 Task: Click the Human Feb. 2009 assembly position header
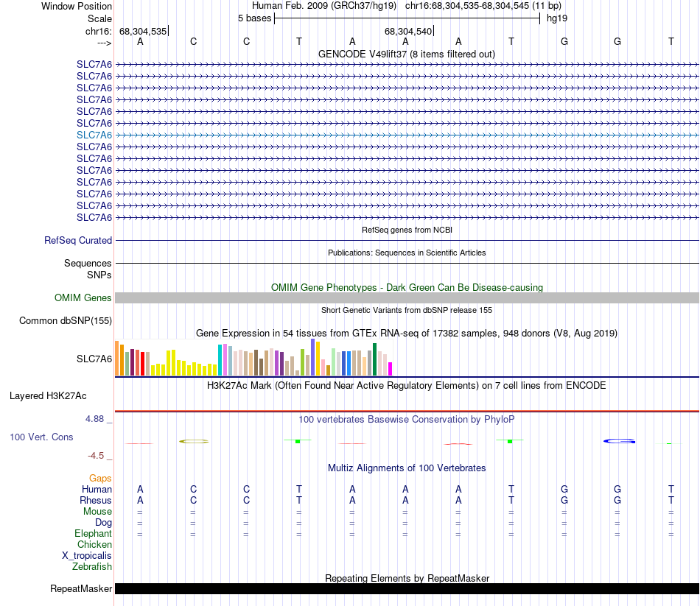(407, 6)
